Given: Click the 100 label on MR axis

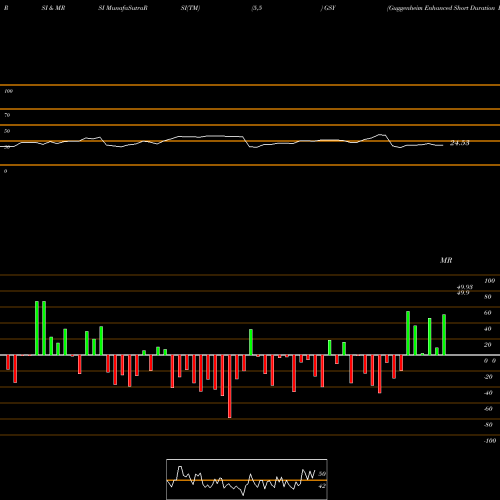Looking at the screenshot, I should pyautogui.click(x=489, y=281).
